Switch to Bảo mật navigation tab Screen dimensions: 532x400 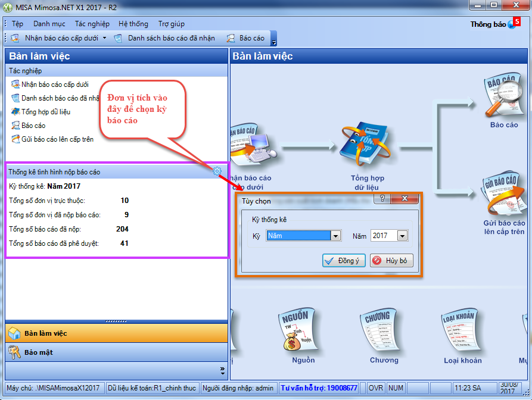(116, 352)
